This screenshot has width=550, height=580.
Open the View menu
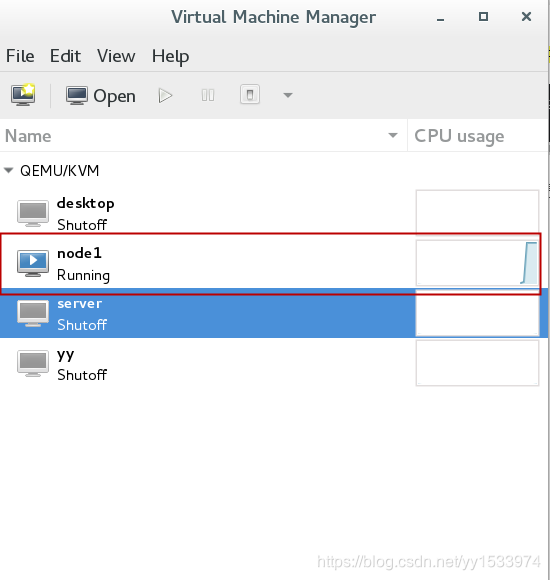(116, 56)
